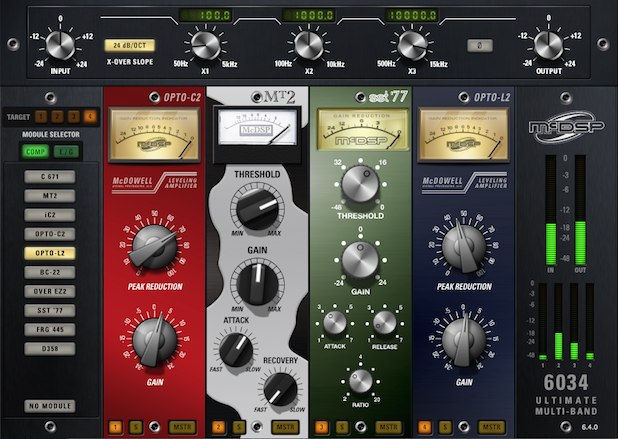Choose the SST '77 module in list
618x439 pixels.
(x=50, y=311)
